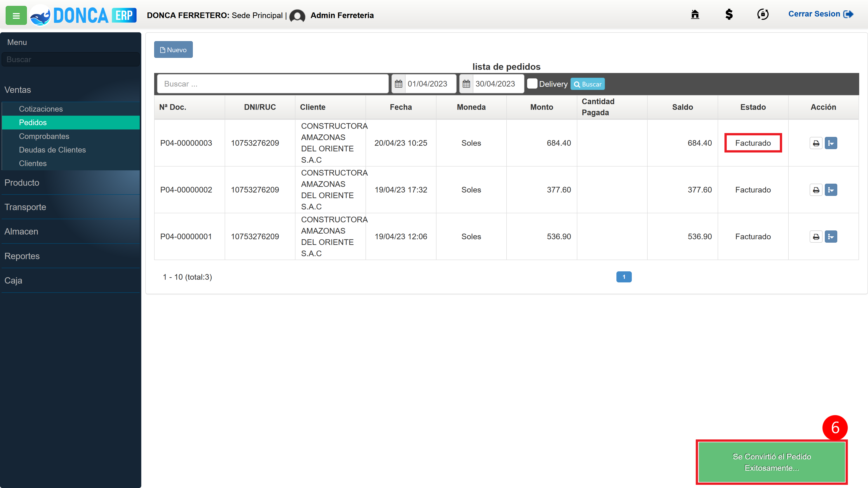Go to home via house icon
This screenshot has height=488, width=868.
695,14
